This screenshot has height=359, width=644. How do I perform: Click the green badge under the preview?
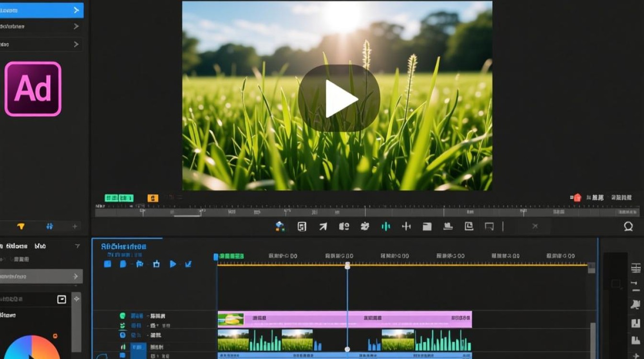119,198
